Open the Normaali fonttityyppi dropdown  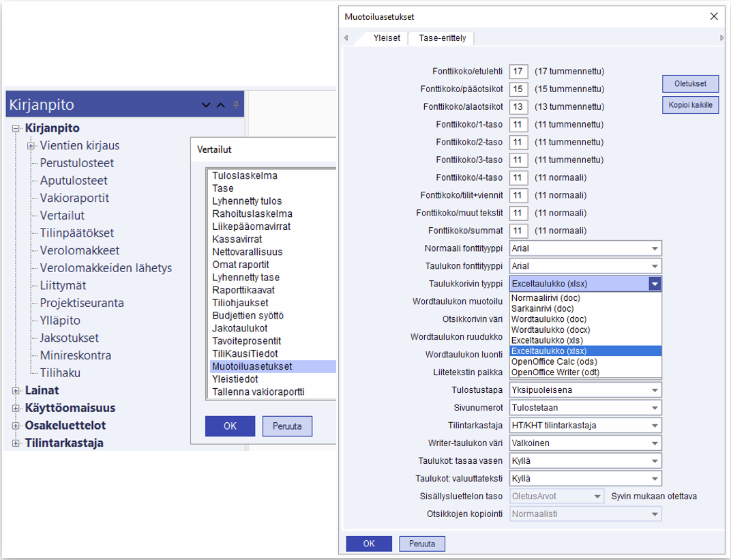tap(654, 248)
